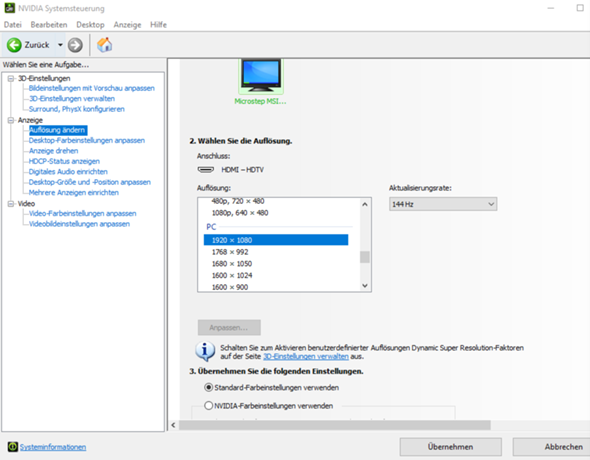
Task: Click the NVIDIA logo in title bar
Action: pos(10,8)
